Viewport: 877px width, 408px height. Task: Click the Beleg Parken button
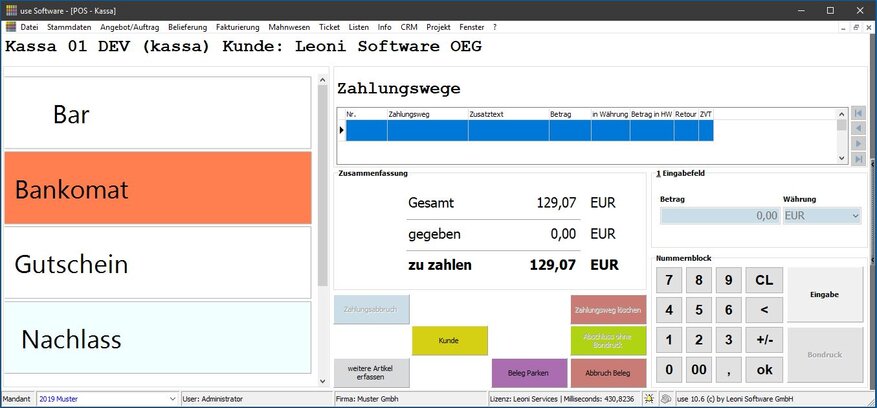pos(529,373)
